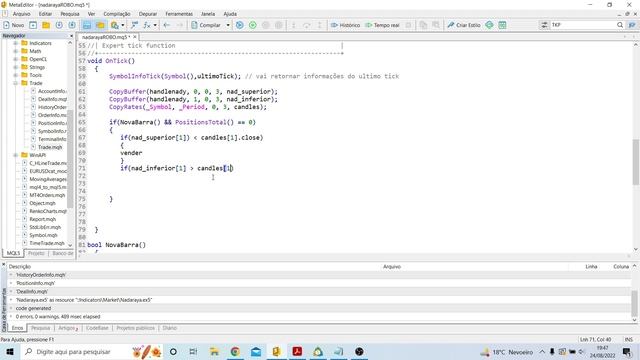
Task: Open the Compilação menu
Action: (117, 14)
